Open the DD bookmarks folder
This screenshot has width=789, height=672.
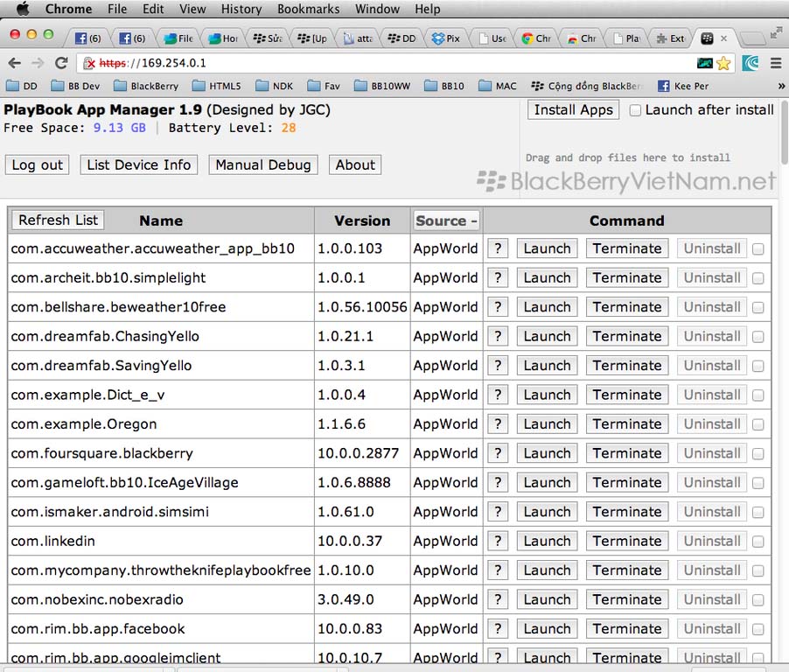[x=22, y=86]
